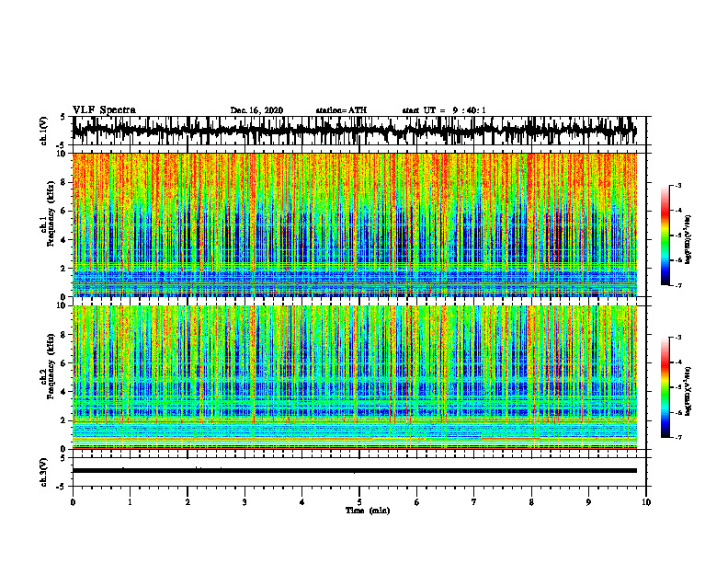Click the time axis tick label "2"

(188, 502)
